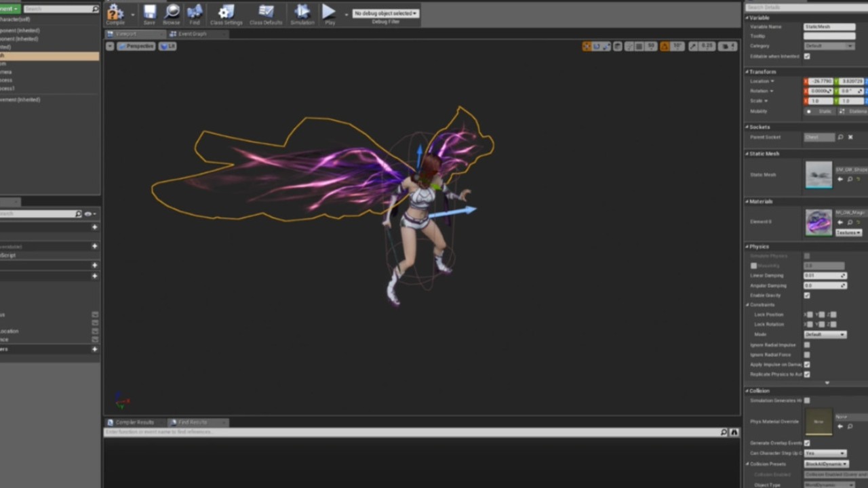Edit the Variable Name field StaticMesh
This screenshot has width=868, height=488.
tap(829, 26)
